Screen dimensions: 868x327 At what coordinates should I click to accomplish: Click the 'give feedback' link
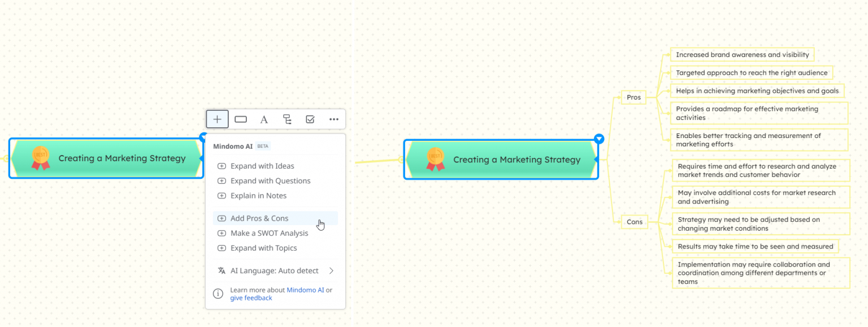[x=251, y=298]
